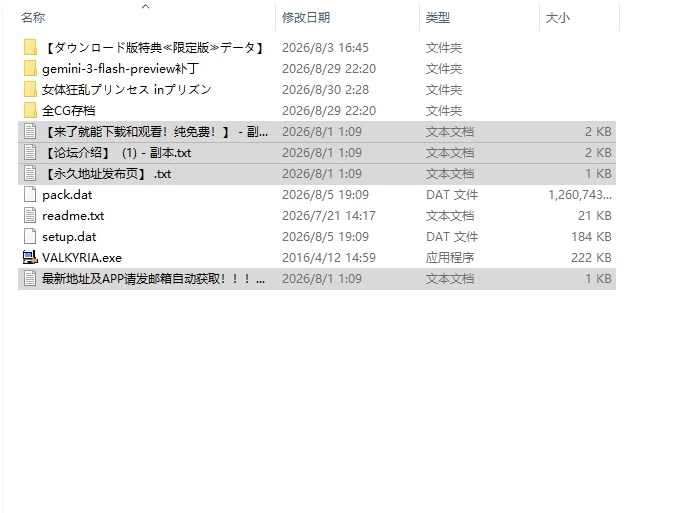Click blank file icon of pack.dat
The image size is (689, 513).
(x=30, y=194)
